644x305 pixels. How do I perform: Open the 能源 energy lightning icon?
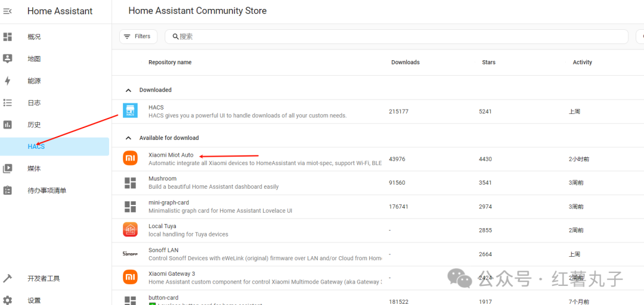[x=7, y=81]
